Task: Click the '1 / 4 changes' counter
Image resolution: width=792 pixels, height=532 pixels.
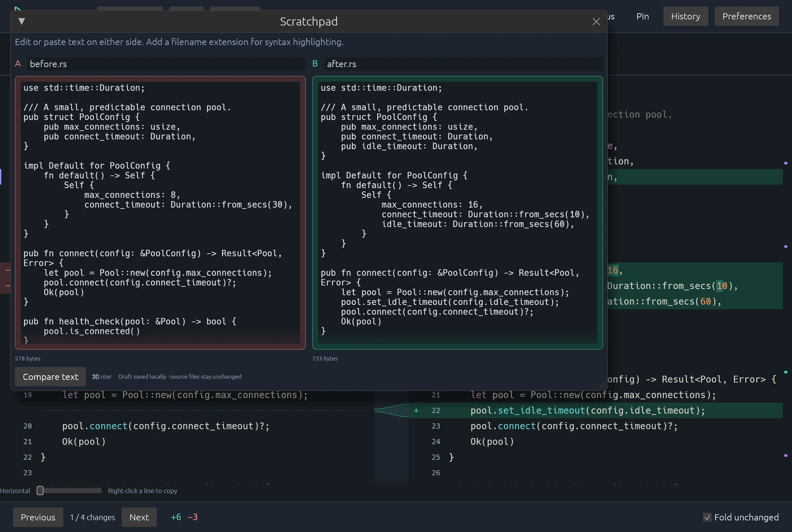Action: click(92, 517)
